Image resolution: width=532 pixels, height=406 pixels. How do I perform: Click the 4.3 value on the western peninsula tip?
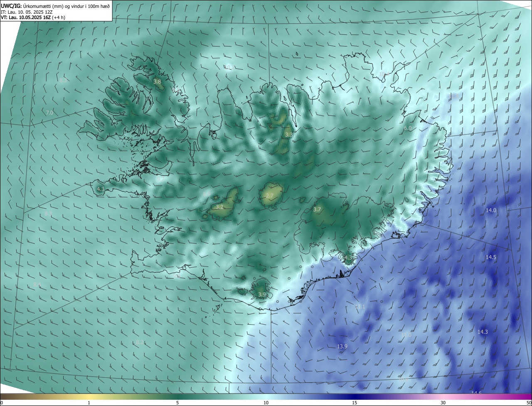pos(100,189)
